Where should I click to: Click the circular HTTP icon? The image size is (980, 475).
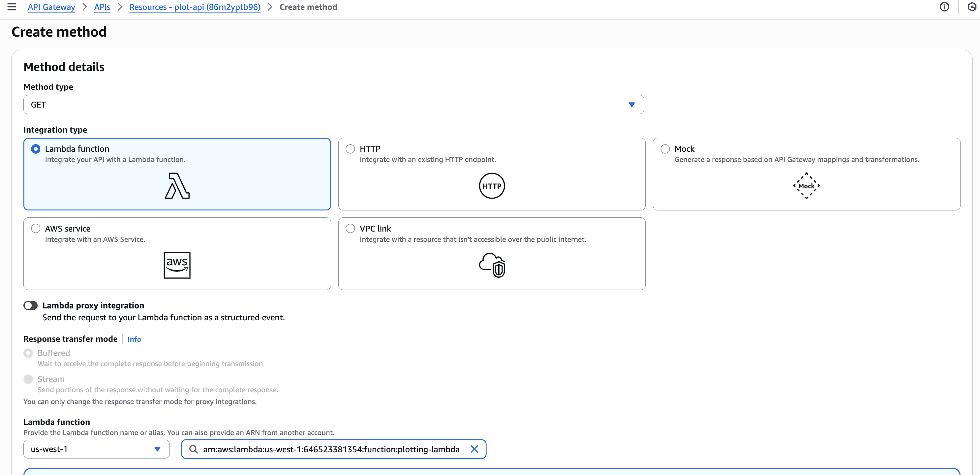click(x=492, y=186)
